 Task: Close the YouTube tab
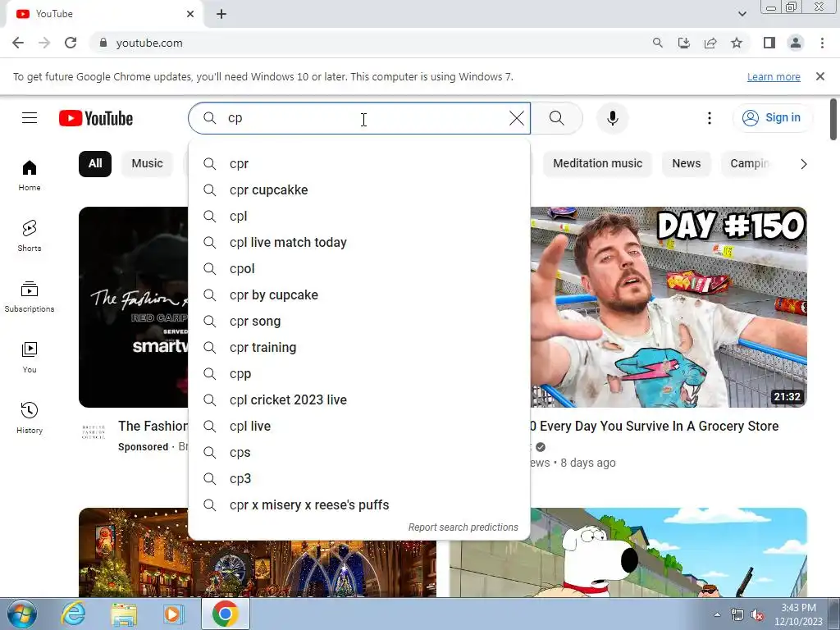[190, 14]
